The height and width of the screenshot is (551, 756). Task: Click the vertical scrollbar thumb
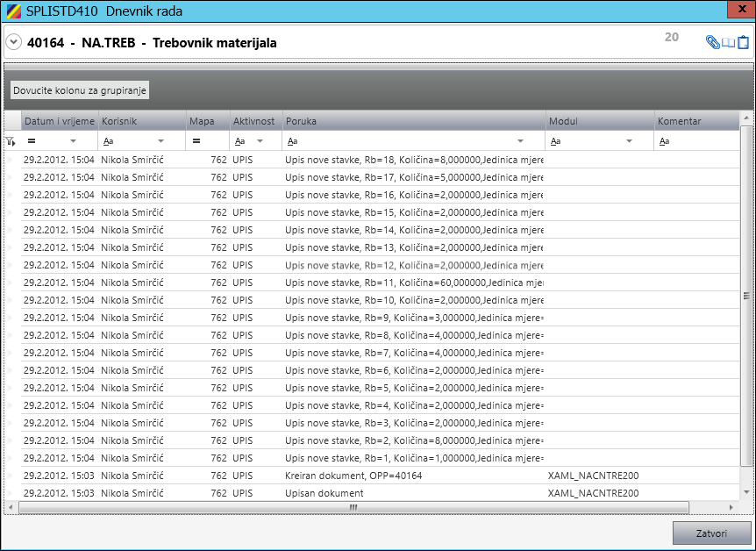pos(746,296)
